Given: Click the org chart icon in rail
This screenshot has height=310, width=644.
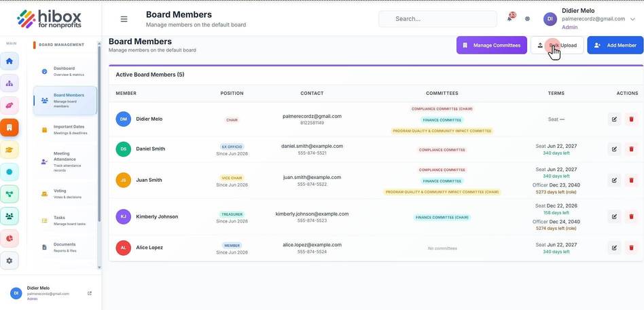Looking at the screenshot, I should 10,83.
